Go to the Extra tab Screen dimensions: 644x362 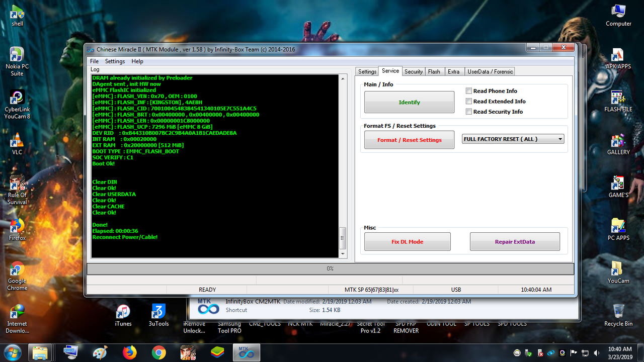454,71
